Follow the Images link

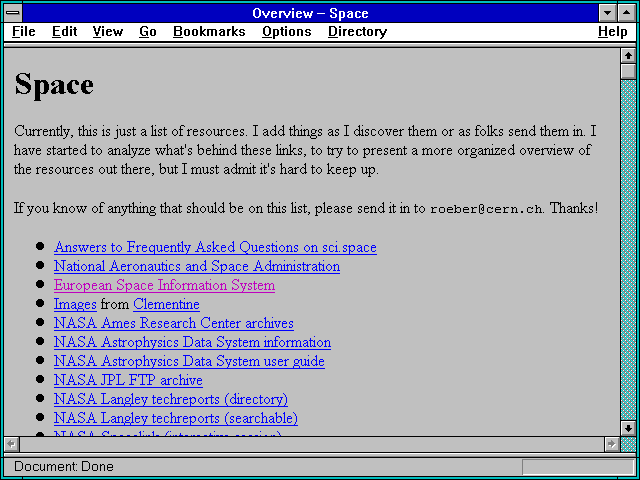[75, 304]
